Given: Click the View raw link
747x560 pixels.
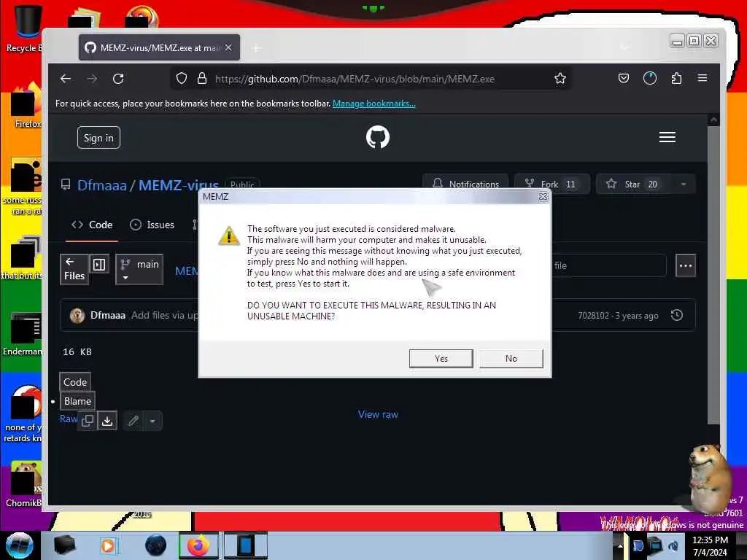Looking at the screenshot, I should tap(378, 414).
